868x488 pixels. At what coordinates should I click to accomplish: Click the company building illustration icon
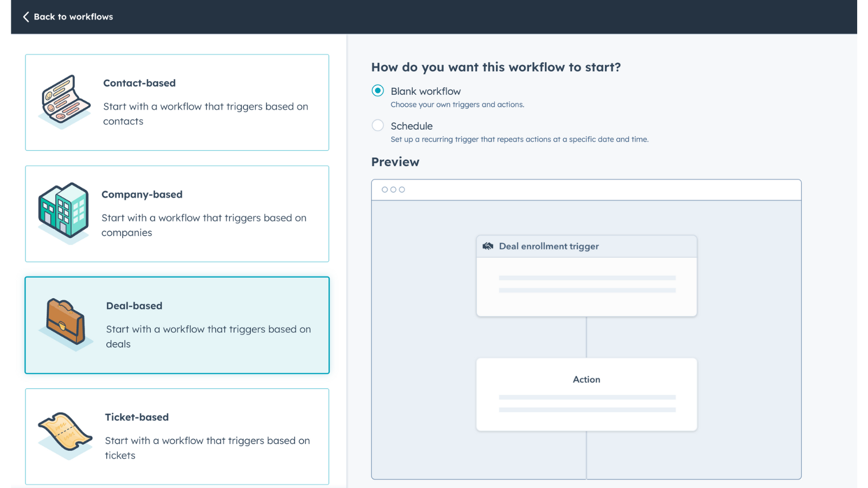(x=64, y=211)
